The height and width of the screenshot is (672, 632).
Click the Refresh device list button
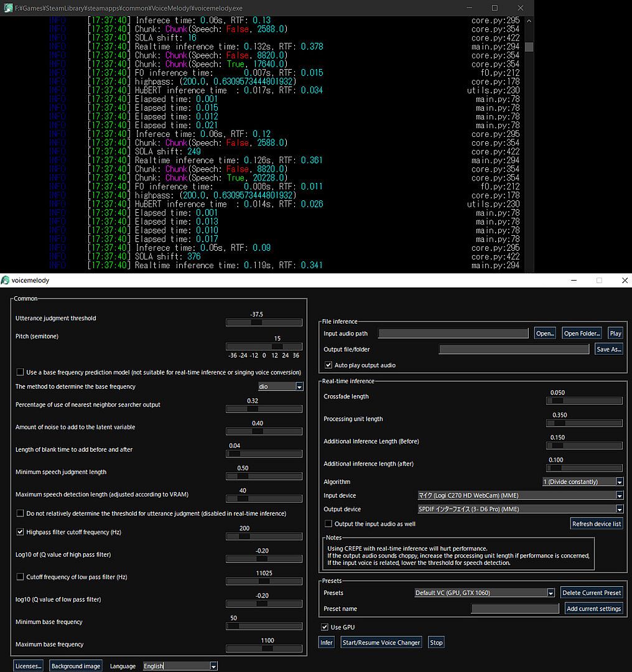[x=597, y=524]
